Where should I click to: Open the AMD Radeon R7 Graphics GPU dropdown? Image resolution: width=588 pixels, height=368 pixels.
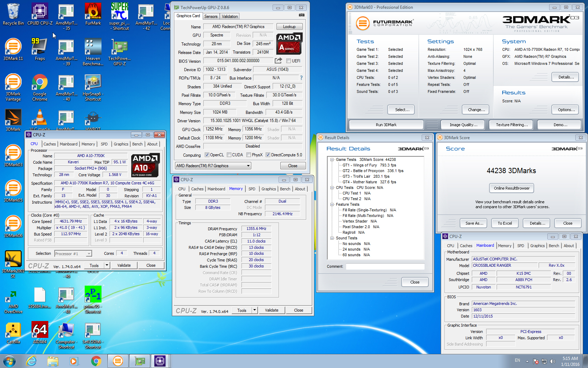pos(213,166)
